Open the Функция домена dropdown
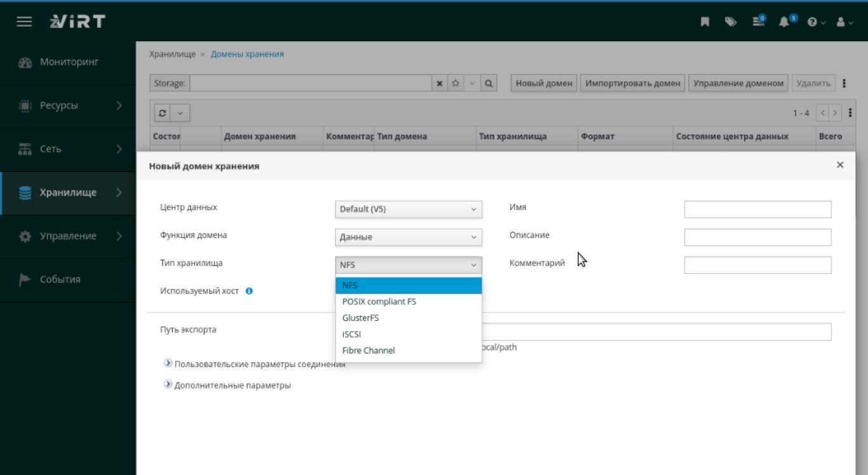 (408, 237)
